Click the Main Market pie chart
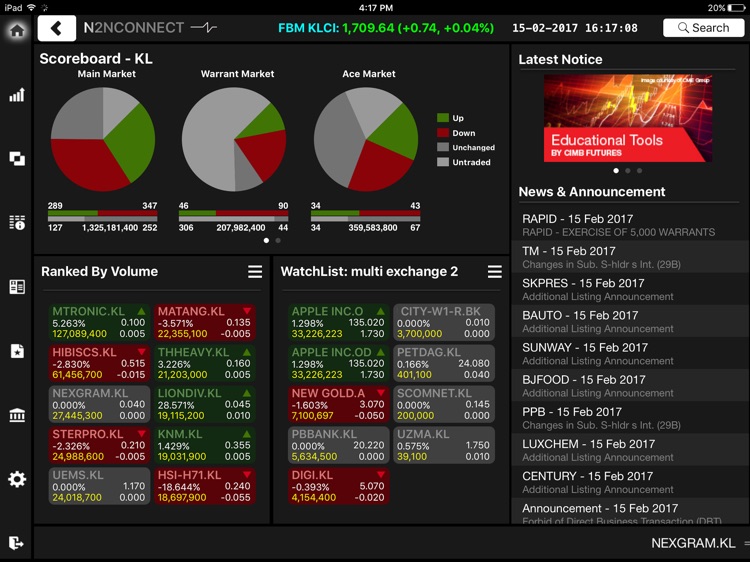 pyautogui.click(x=103, y=139)
